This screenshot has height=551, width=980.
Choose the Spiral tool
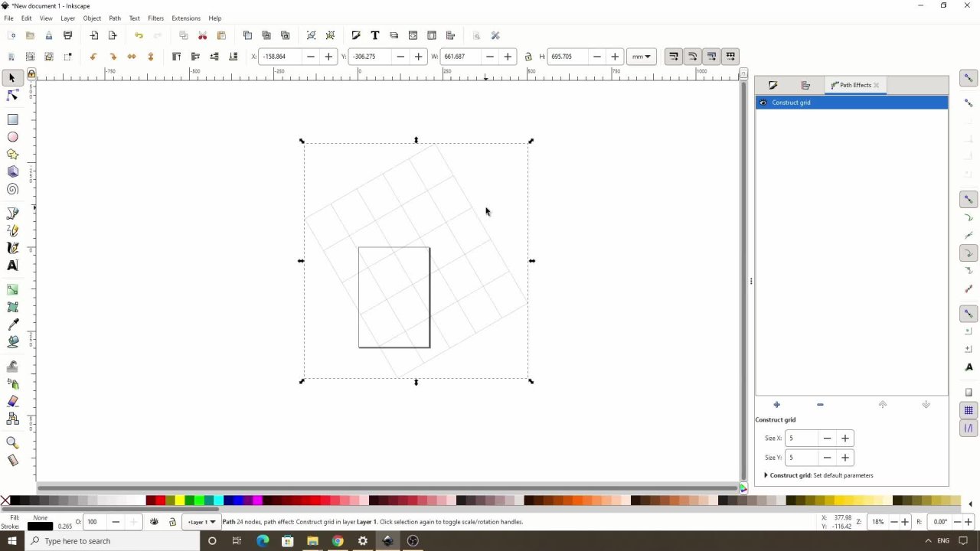click(x=12, y=190)
